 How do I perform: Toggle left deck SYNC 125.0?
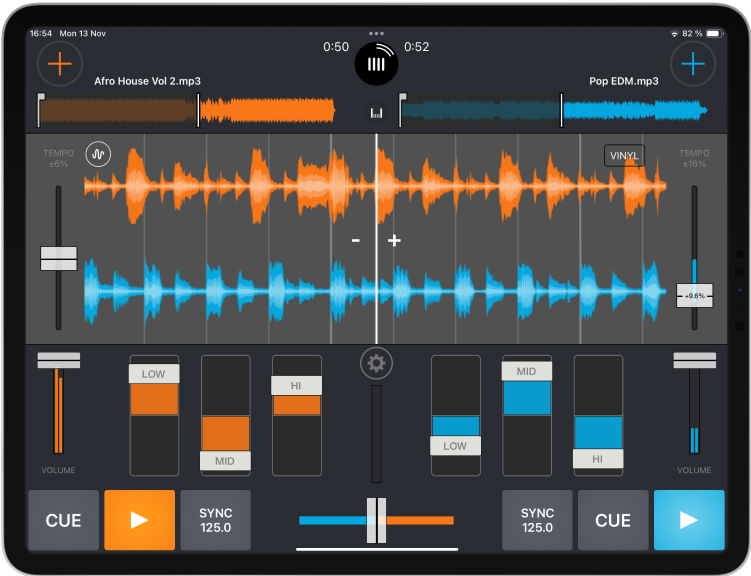215,520
